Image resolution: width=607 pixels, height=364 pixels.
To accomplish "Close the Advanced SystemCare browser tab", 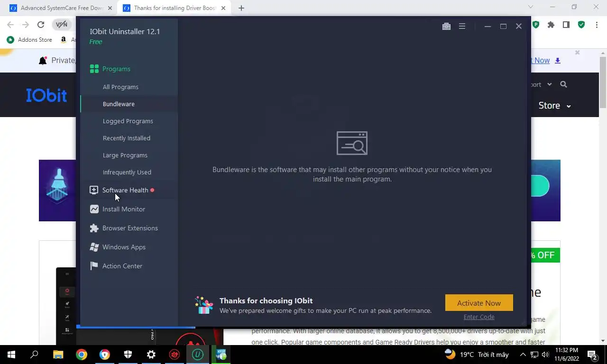I will (110, 8).
